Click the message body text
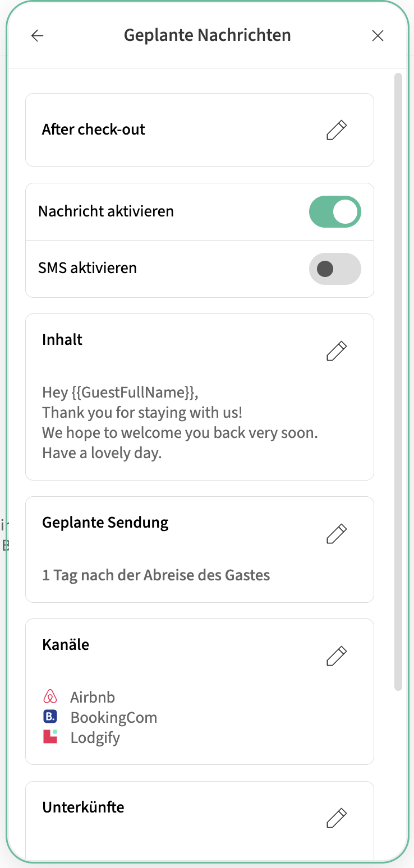This screenshot has height=868, width=414. pyautogui.click(x=180, y=422)
